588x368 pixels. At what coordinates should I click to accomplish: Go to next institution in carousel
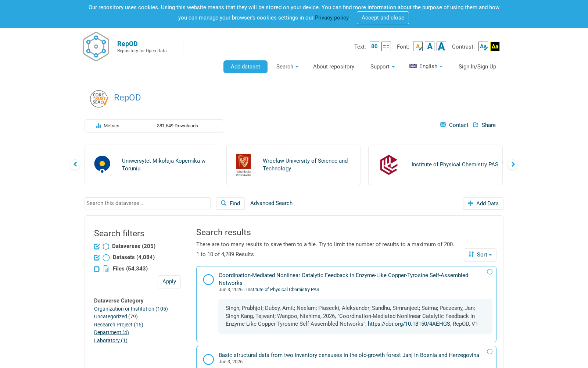[513, 164]
